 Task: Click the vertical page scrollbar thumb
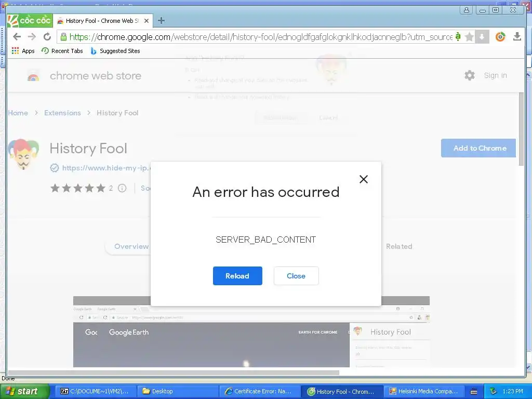tap(522, 129)
